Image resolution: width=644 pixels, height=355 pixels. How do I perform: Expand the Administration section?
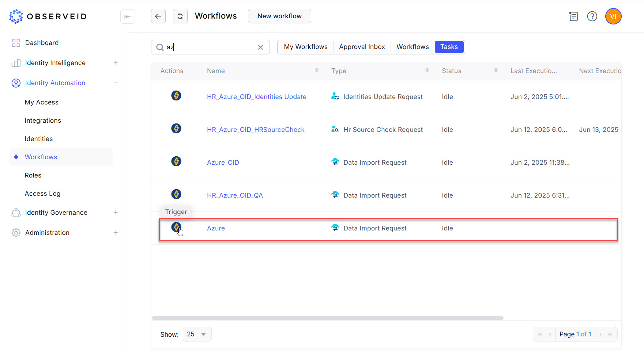pos(116,233)
